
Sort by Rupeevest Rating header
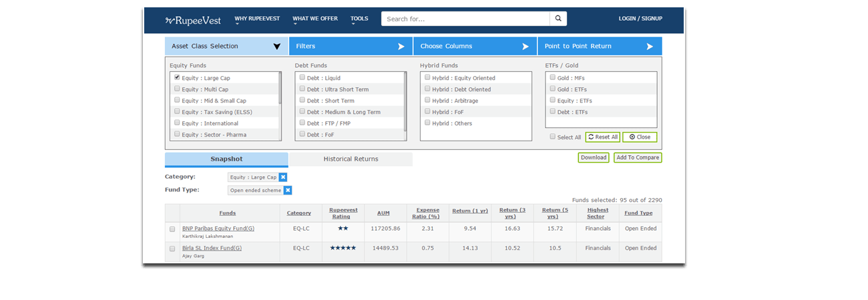(343, 213)
